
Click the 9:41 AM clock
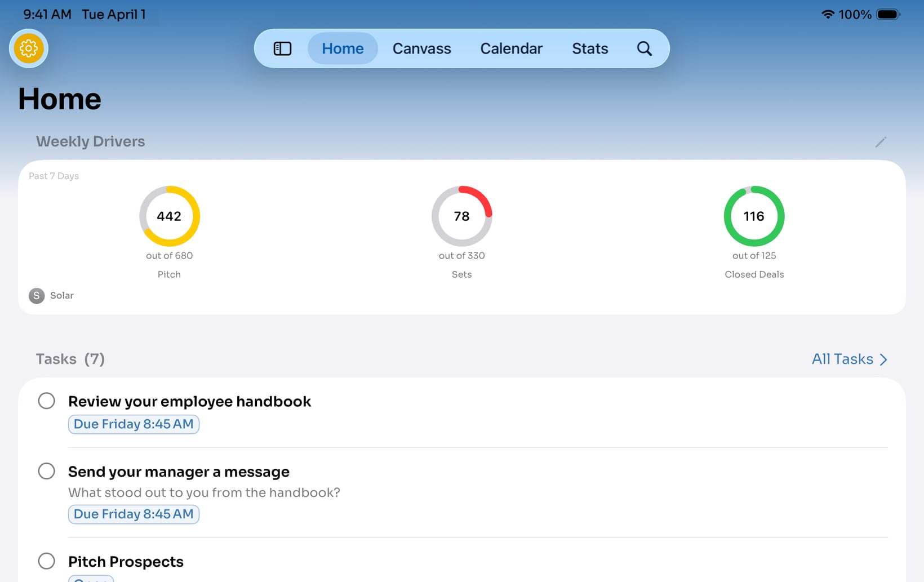coord(47,14)
